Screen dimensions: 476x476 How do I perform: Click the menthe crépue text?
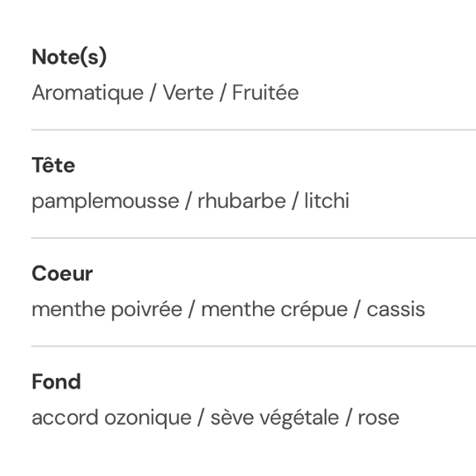tap(274, 309)
